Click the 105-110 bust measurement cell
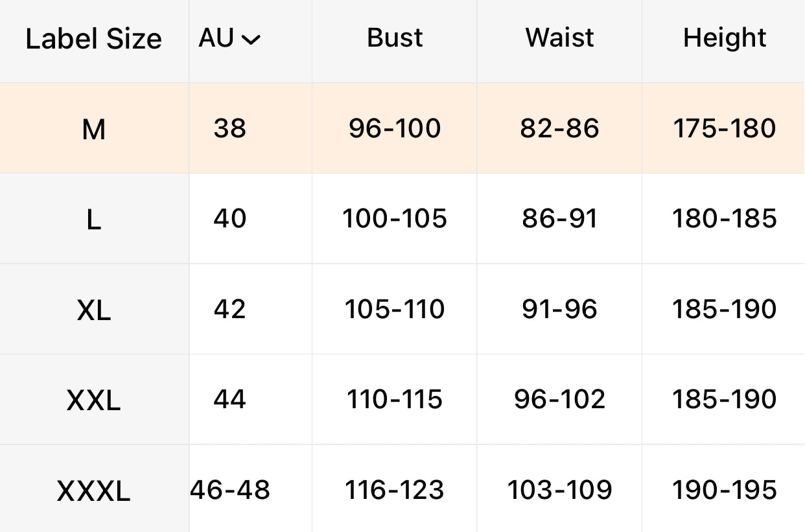805x532 pixels. 394,309
